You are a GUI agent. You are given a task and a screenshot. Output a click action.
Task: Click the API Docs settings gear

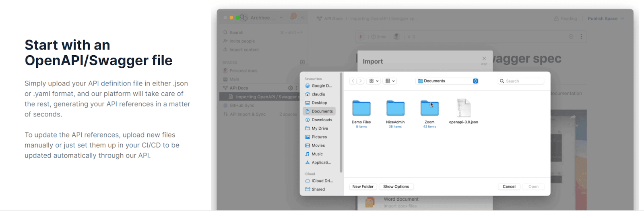pyautogui.click(x=290, y=88)
